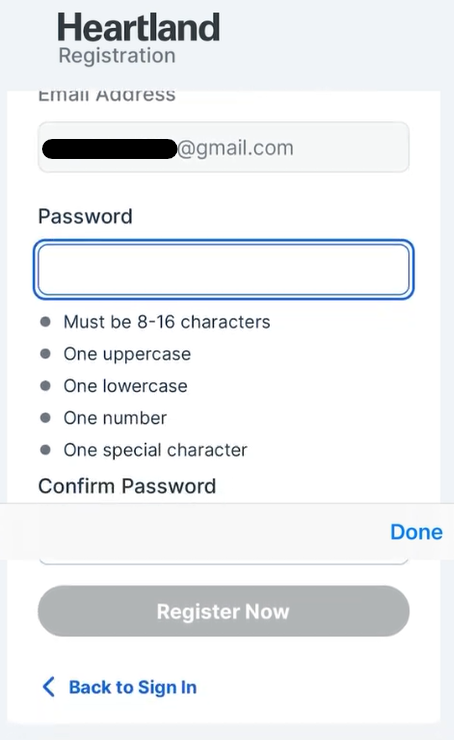The image size is (454, 740).
Task: Click the back chevron arrow icon
Action: coord(49,687)
